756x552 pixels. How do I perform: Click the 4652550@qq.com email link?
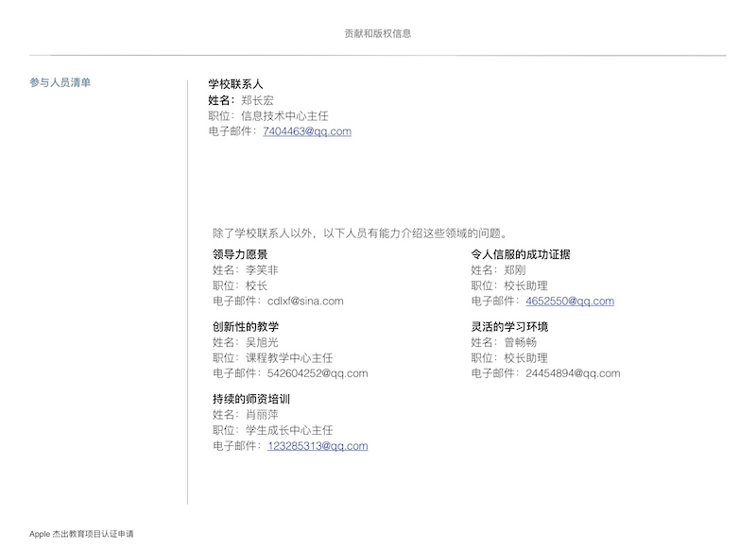coord(570,302)
